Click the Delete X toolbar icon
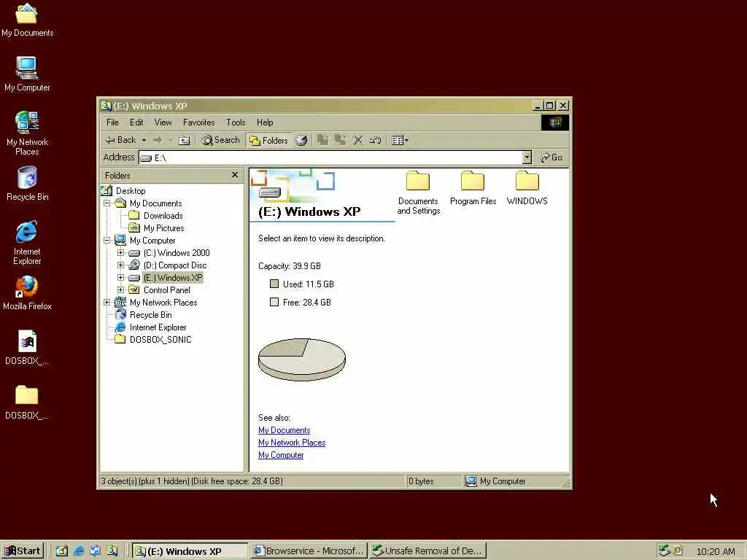The height and width of the screenshot is (560, 747). [357, 141]
